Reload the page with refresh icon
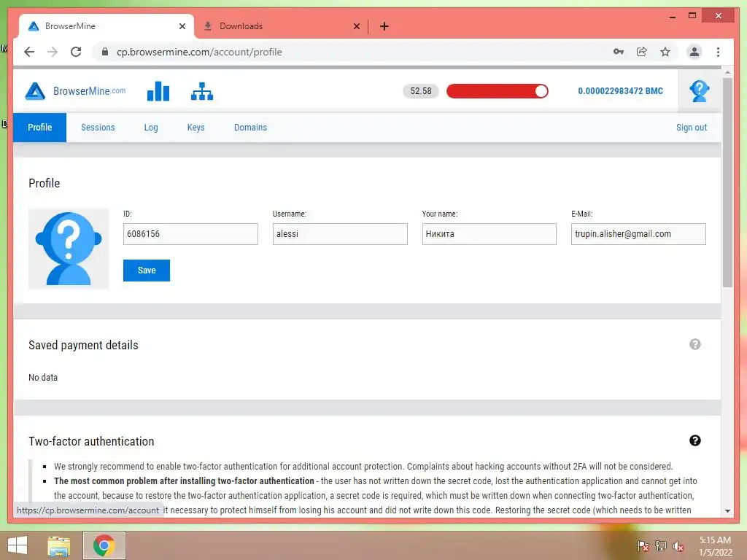Image resolution: width=747 pixels, height=560 pixels. (x=76, y=52)
